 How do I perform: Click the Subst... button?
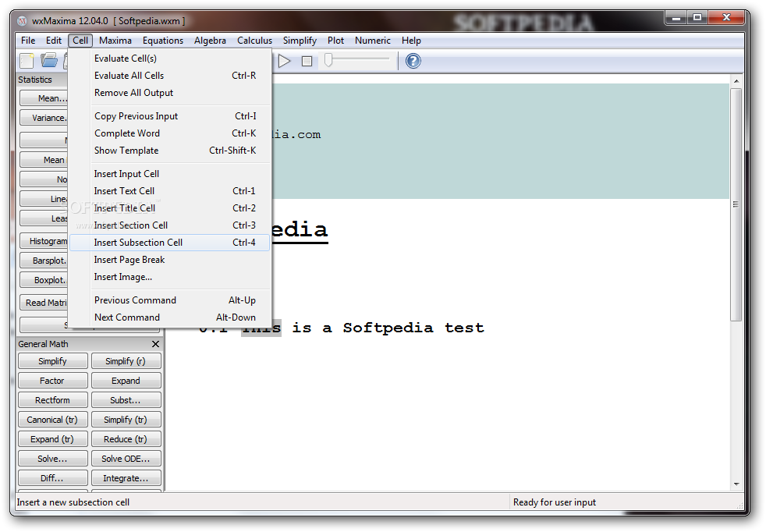tap(126, 400)
